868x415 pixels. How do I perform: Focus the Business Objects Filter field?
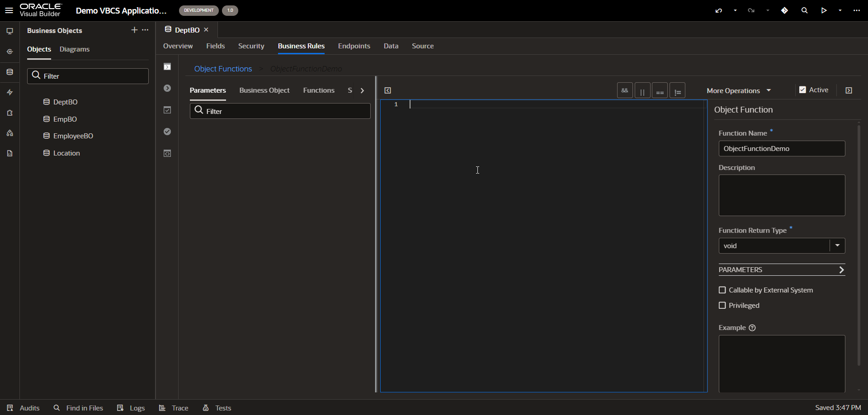tap(88, 76)
